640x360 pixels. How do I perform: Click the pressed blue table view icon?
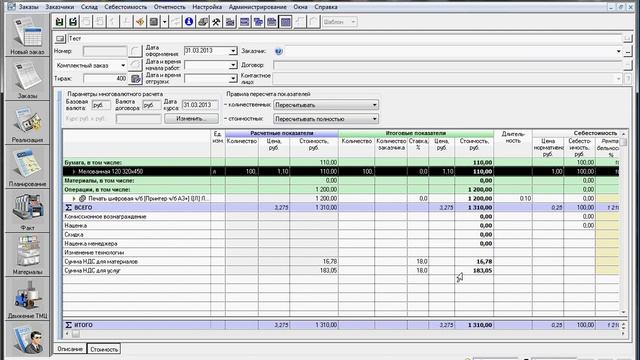click(x=286, y=22)
